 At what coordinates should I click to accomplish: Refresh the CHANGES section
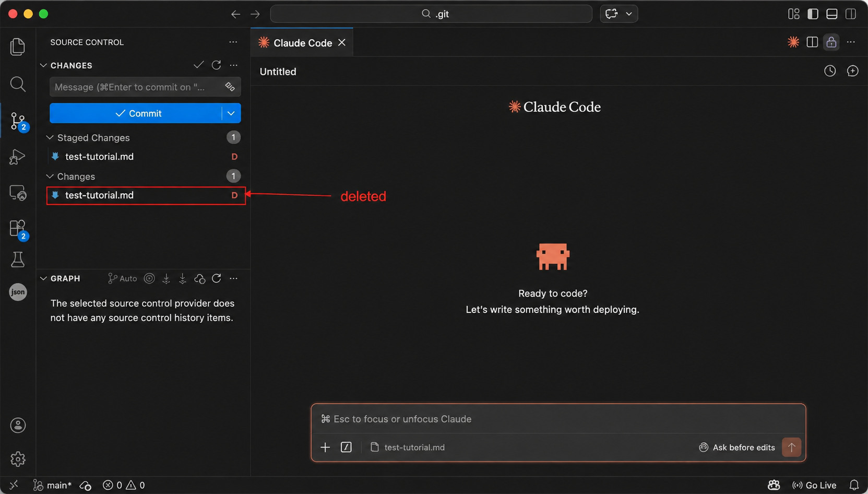click(x=216, y=65)
